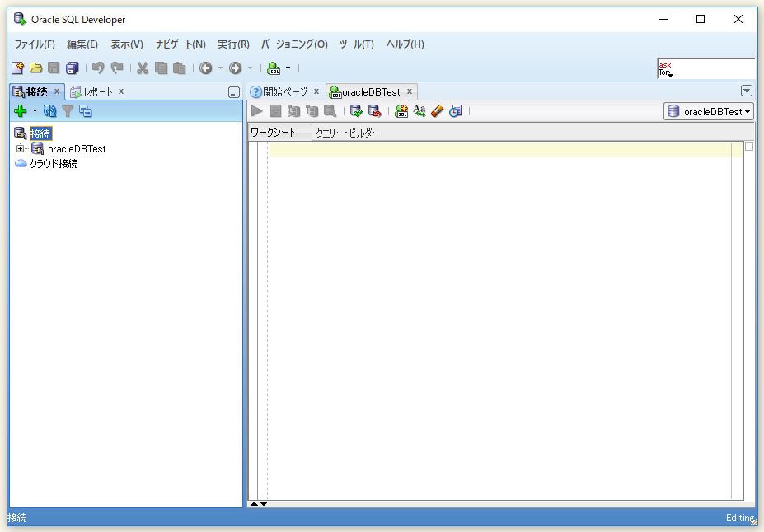Open the バージョニング(O) menu

(294, 44)
